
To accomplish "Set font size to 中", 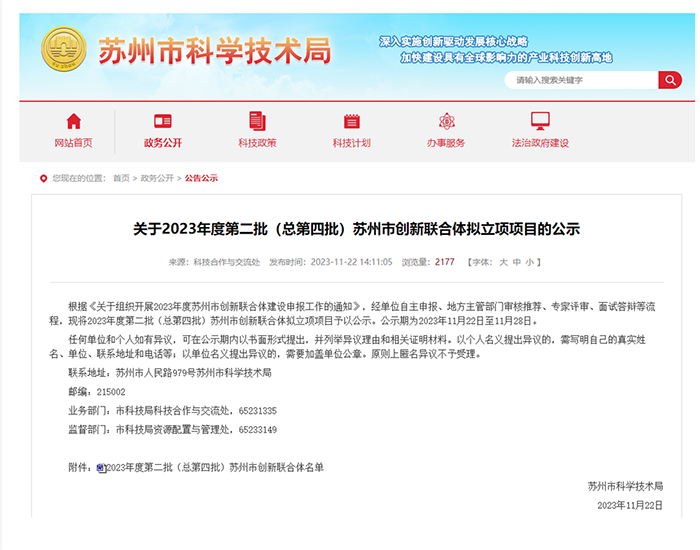I will (x=516, y=262).
